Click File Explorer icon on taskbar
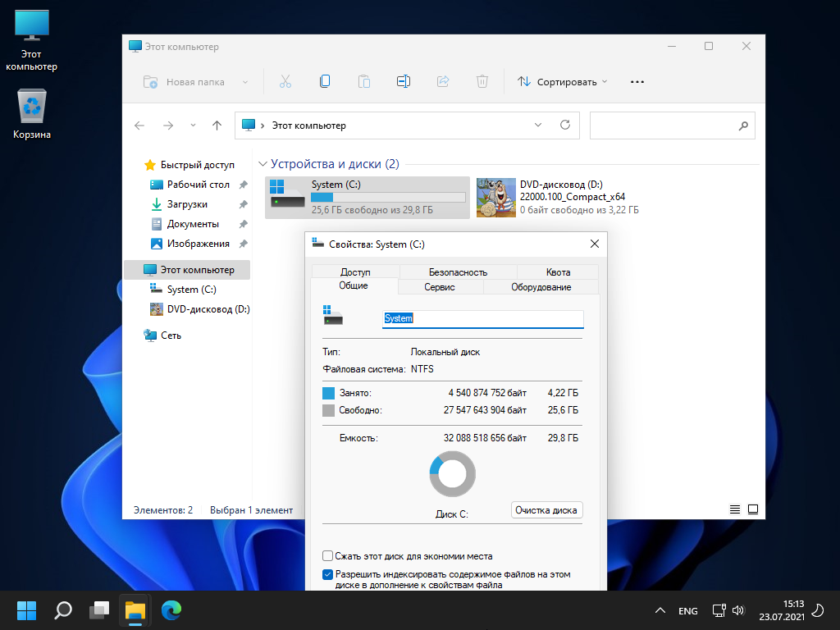The width and height of the screenshot is (840, 630). [x=135, y=611]
